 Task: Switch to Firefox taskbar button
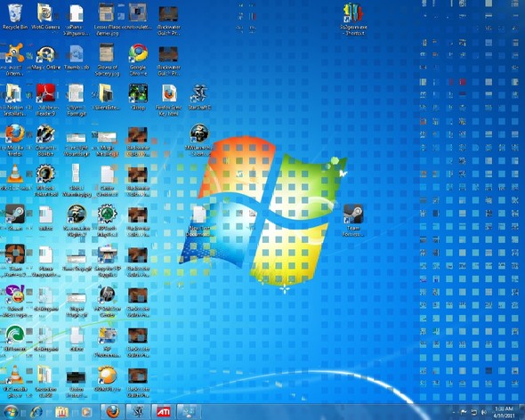click(113, 412)
